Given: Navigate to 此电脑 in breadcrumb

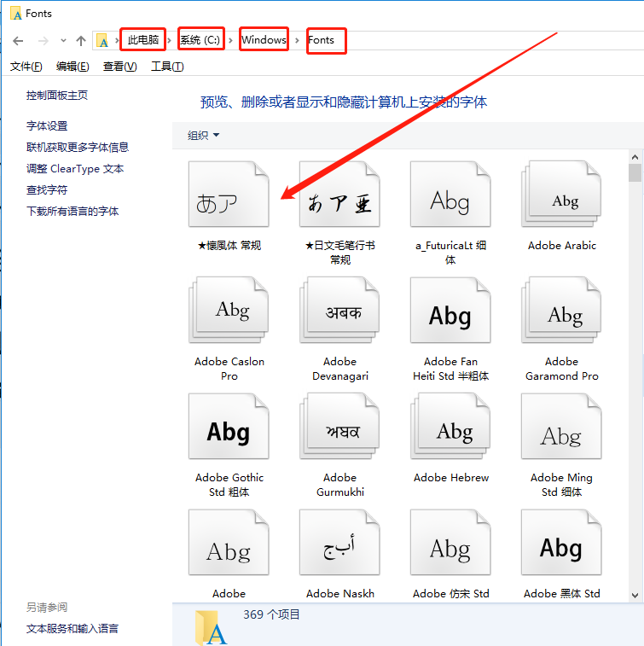Looking at the screenshot, I should (143, 40).
